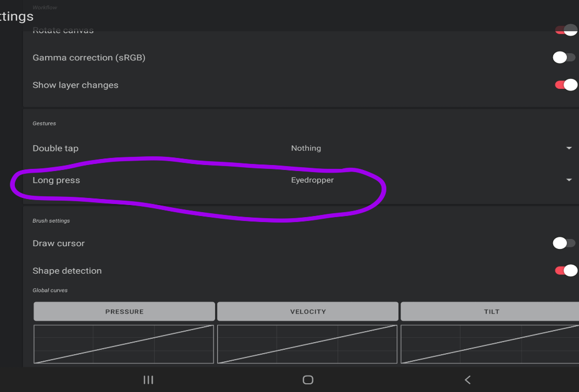Turn off Show layer changes
The image size is (579, 392).
[565, 84]
